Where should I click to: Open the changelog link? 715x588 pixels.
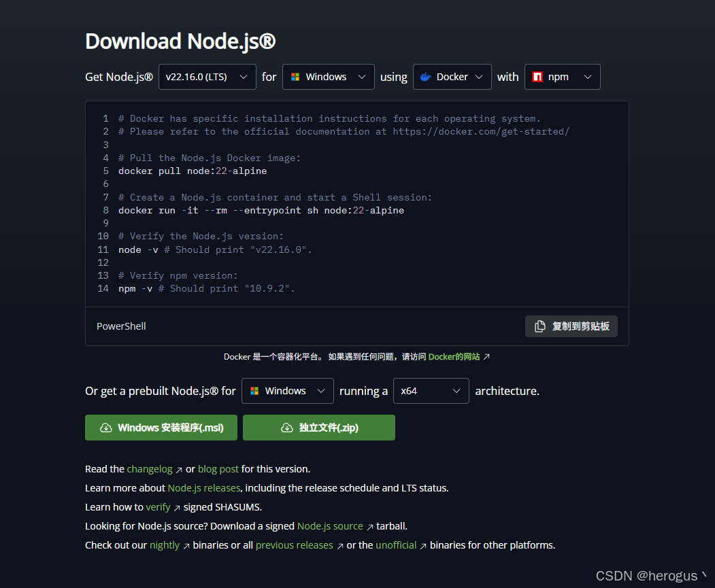click(x=150, y=469)
